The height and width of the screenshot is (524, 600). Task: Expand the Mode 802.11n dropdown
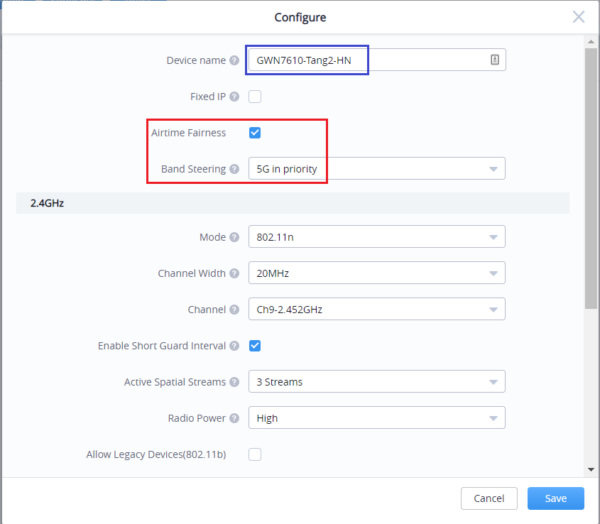coord(376,238)
